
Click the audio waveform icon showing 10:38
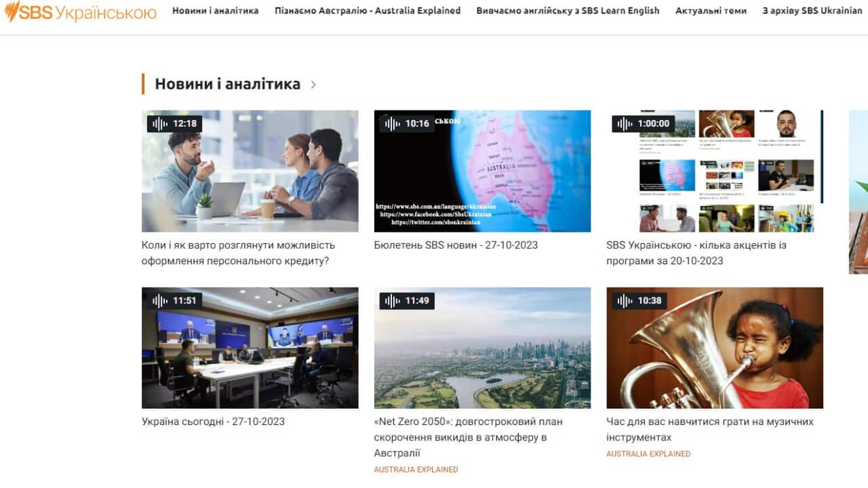(625, 300)
